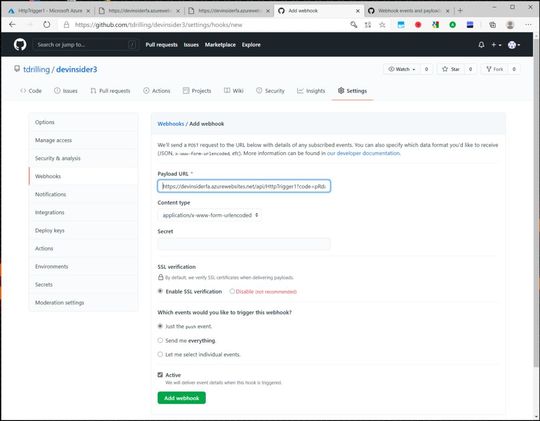Click the Payload URL input field
The image size is (540, 421).
click(x=244, y=186)
